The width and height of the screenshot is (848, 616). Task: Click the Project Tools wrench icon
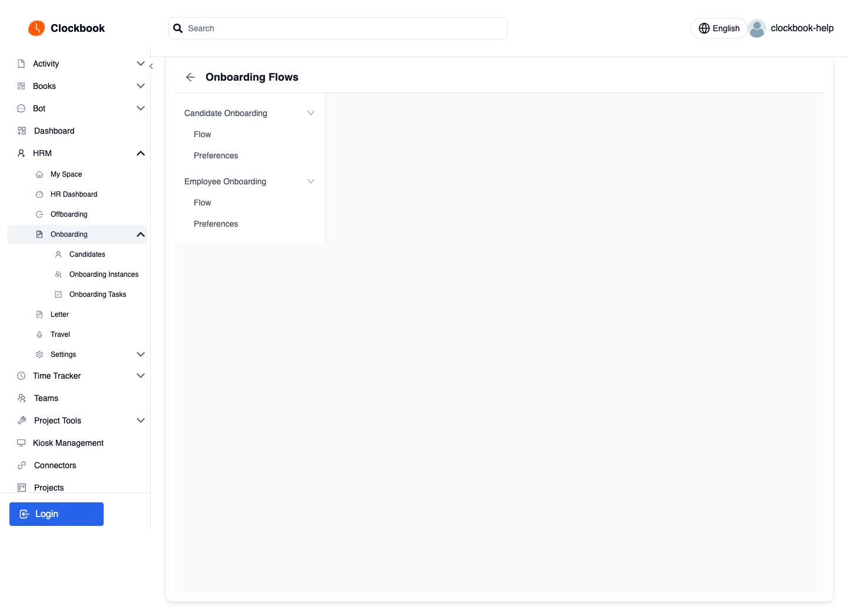coord(22,420)
